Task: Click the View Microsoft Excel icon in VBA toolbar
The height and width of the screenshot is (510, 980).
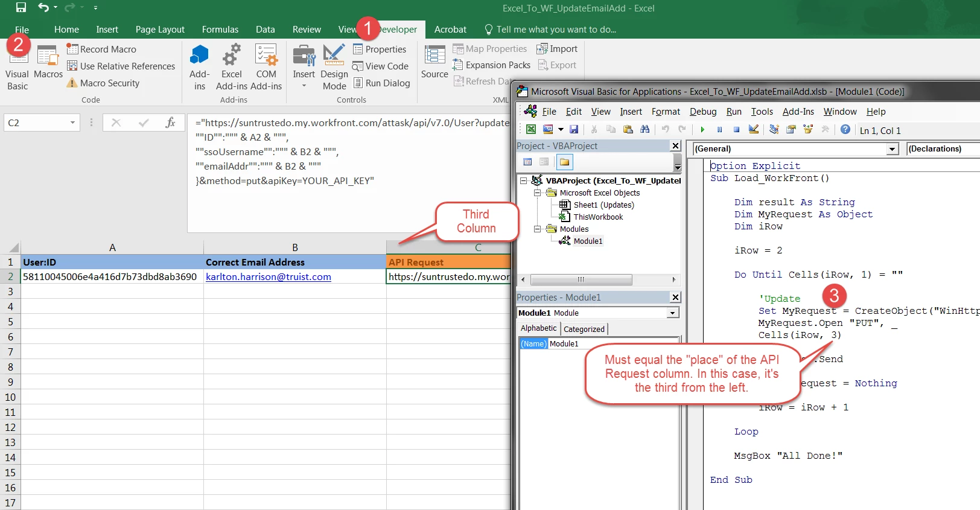Action: pos(531,130)
